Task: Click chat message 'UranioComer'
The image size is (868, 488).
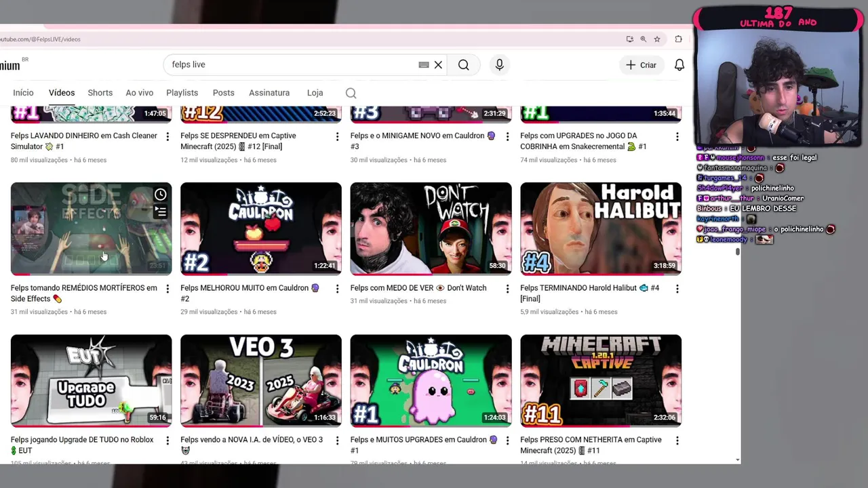Action: pos(783,199)
